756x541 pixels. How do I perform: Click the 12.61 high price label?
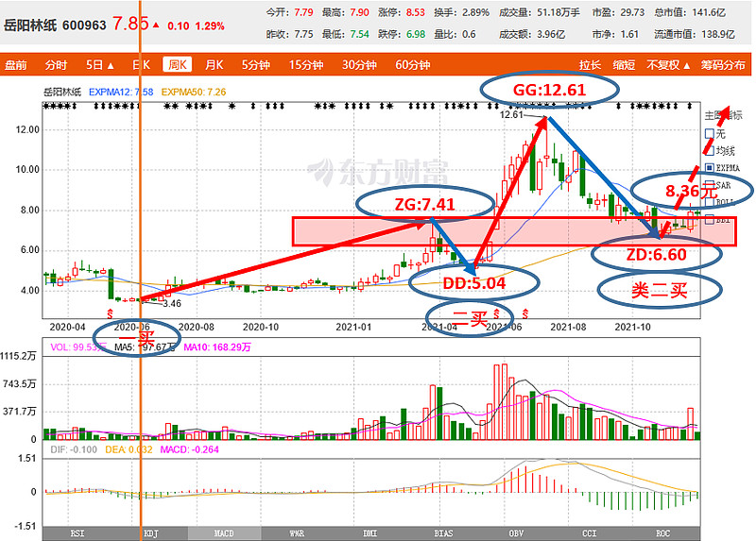click(511, 114)
